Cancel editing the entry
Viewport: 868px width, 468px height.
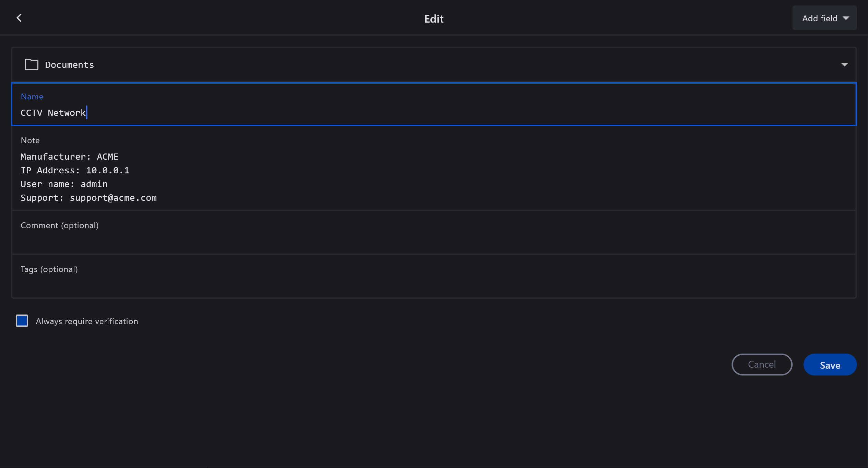[762, 365]
